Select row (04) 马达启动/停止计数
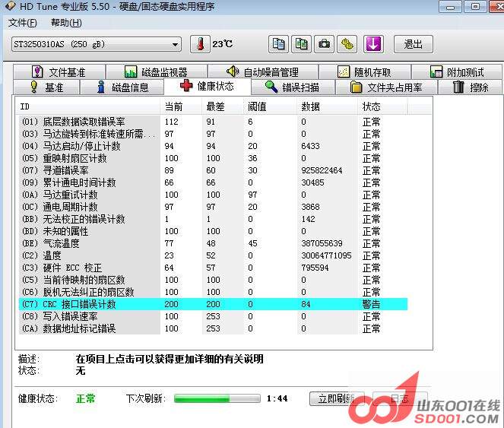The image size is (504, 428). click(x=213, y=146)
